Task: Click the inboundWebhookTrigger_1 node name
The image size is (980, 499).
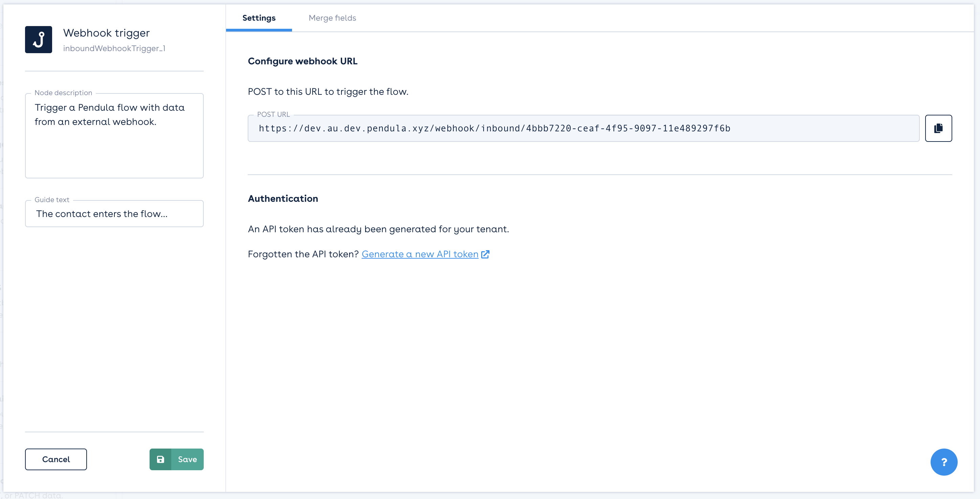Action: tap(114, 48)
